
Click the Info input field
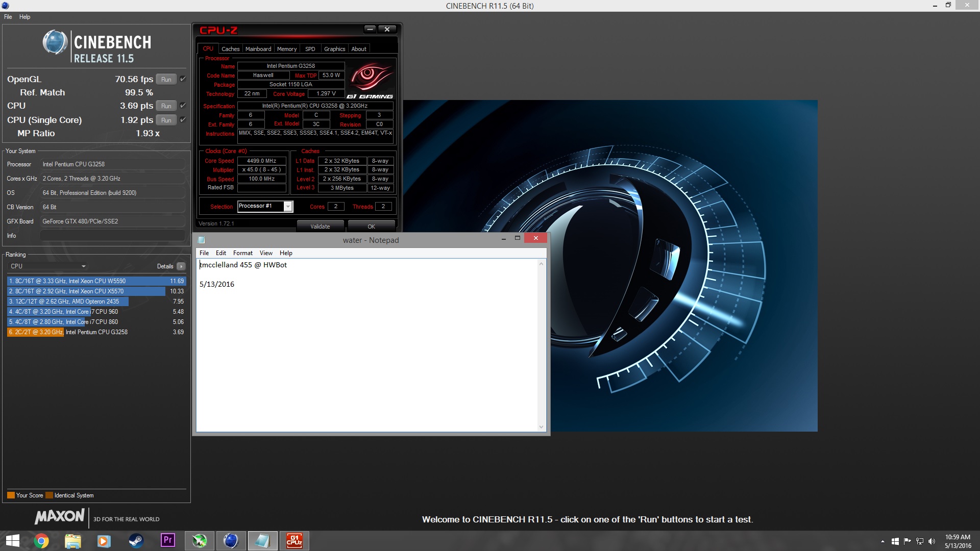[113, 236]
